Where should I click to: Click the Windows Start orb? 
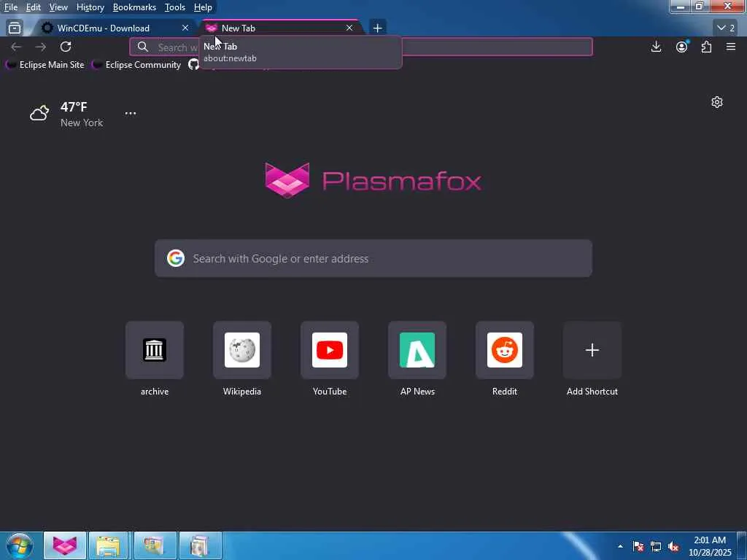pos(20,545)
